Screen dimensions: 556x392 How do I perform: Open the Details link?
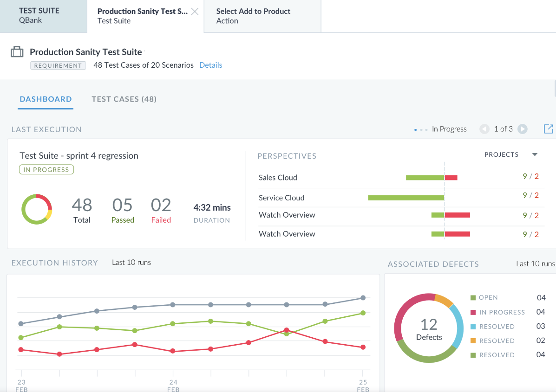(x=210, y=65)
